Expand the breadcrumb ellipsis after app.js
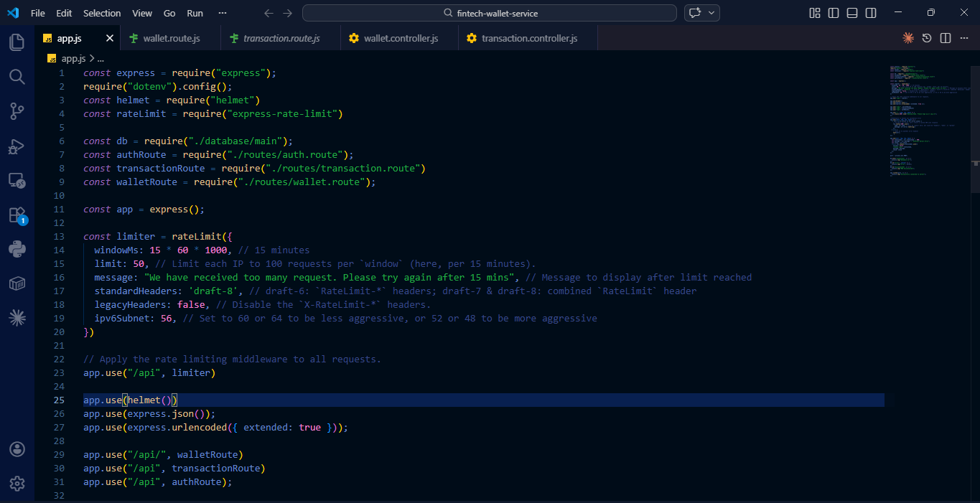The height and width of the screenshot is (503, 980). click(101, 59)
